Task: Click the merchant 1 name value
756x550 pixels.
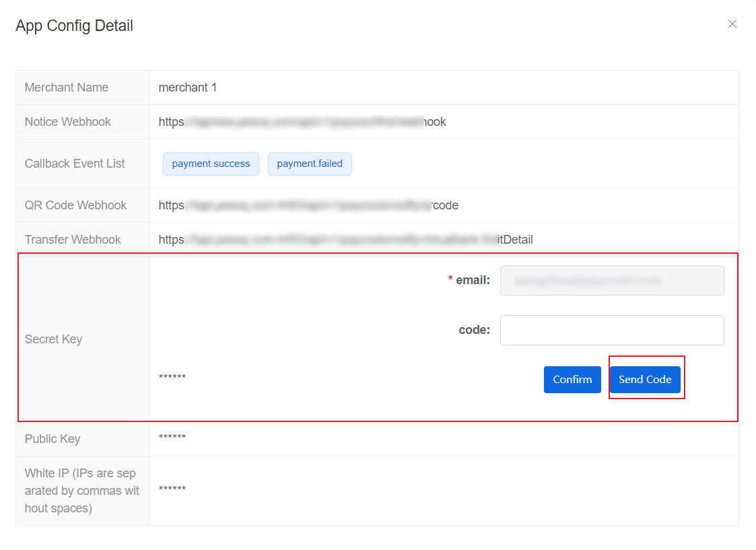Action: tap(188, 88)
